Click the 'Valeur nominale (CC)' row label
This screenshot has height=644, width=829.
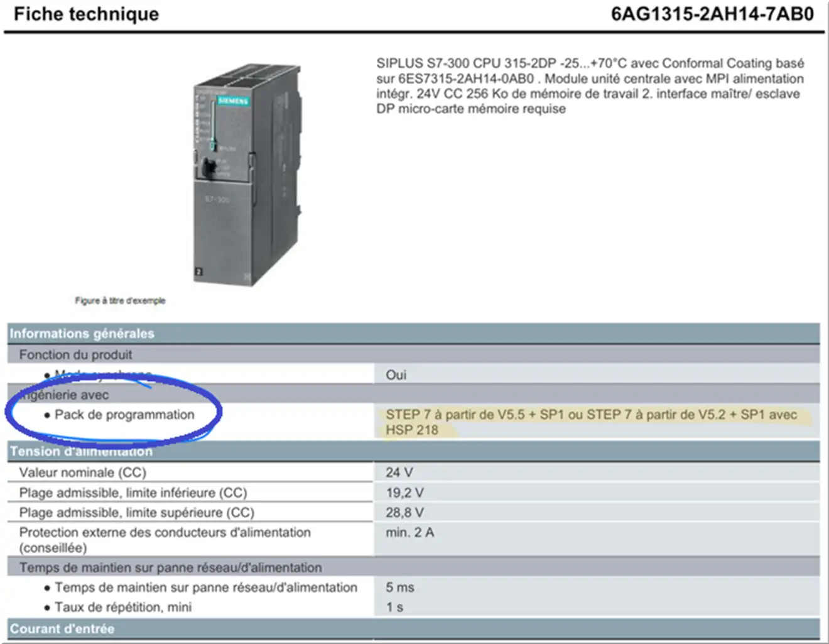(x=82, y=472)
